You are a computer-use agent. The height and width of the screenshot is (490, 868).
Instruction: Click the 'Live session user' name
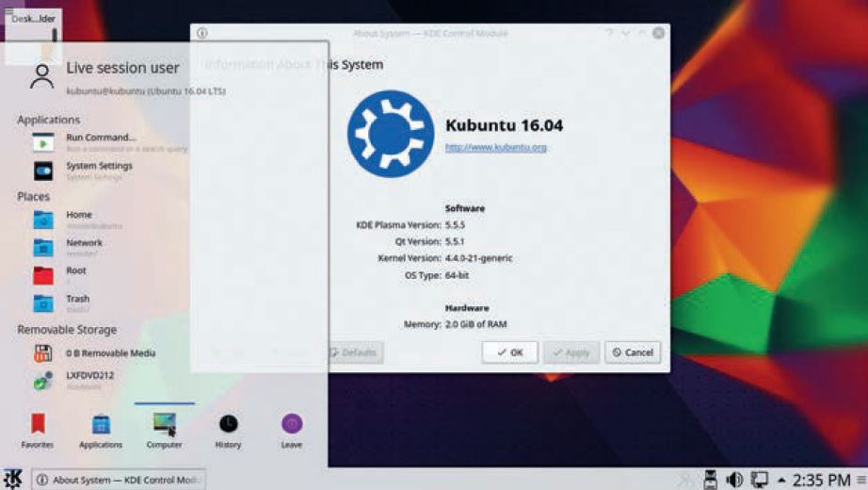click(123, 68)
